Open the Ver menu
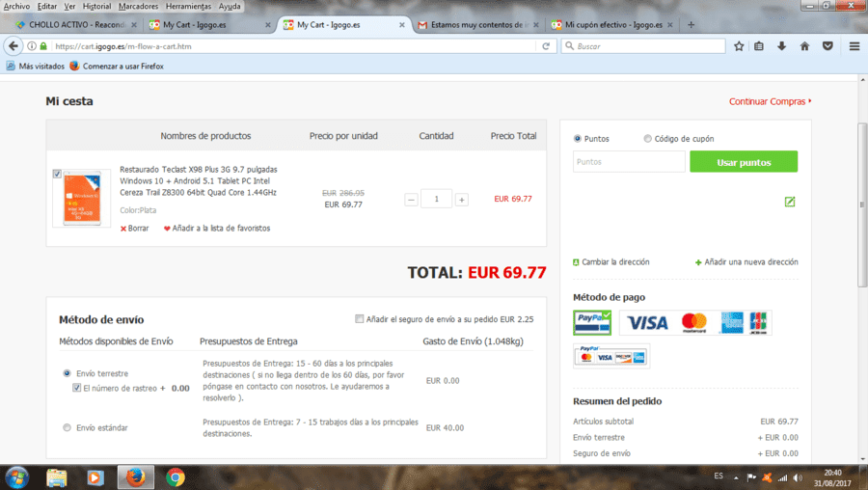Viewport: 868px width, 490px height. click(69, 6)
